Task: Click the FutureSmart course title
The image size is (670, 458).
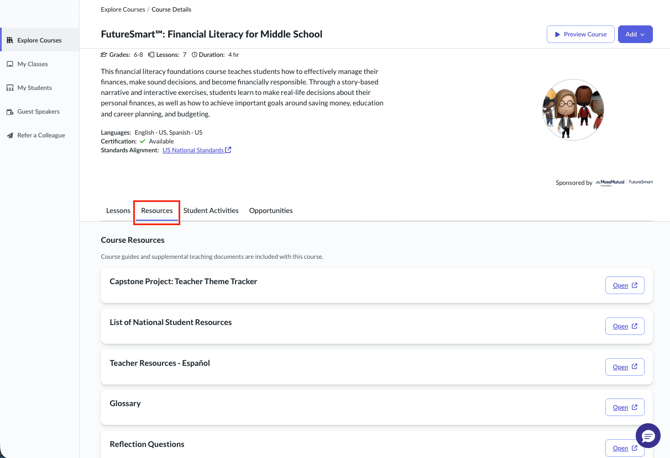Action: [212, 34]
